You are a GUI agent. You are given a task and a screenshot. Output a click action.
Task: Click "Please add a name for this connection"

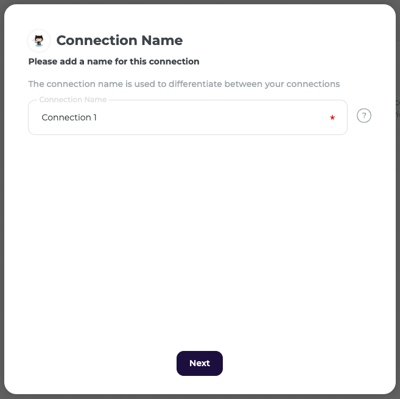click(x=114, y=62)
